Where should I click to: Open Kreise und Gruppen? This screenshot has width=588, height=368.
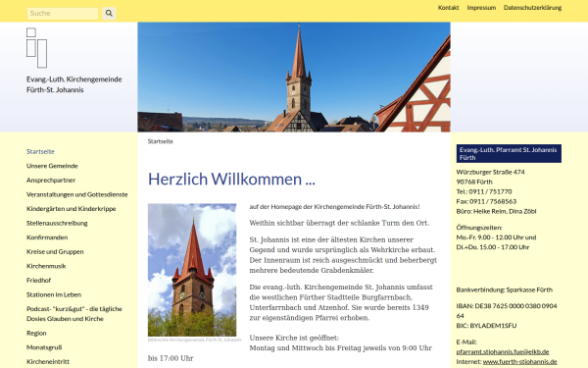pyautogui.click(x=55, y=251)
